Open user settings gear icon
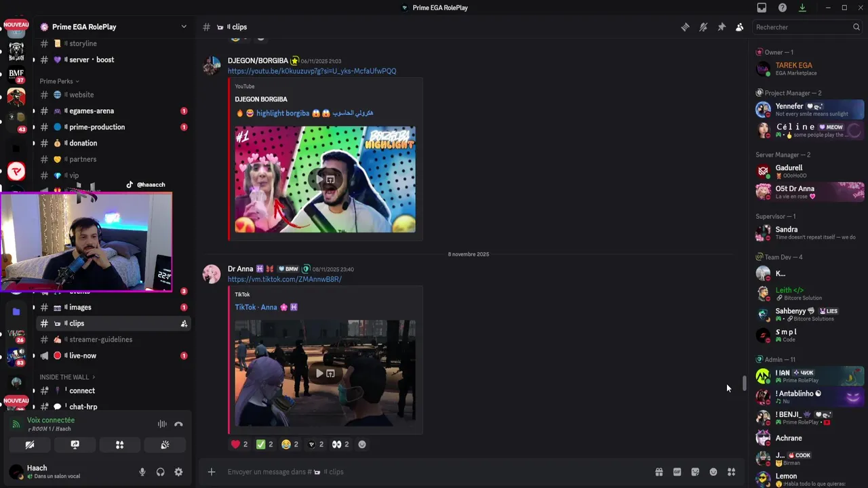This screenshot has width=868, height=488. pyautogui.click(x=178, y=472)
